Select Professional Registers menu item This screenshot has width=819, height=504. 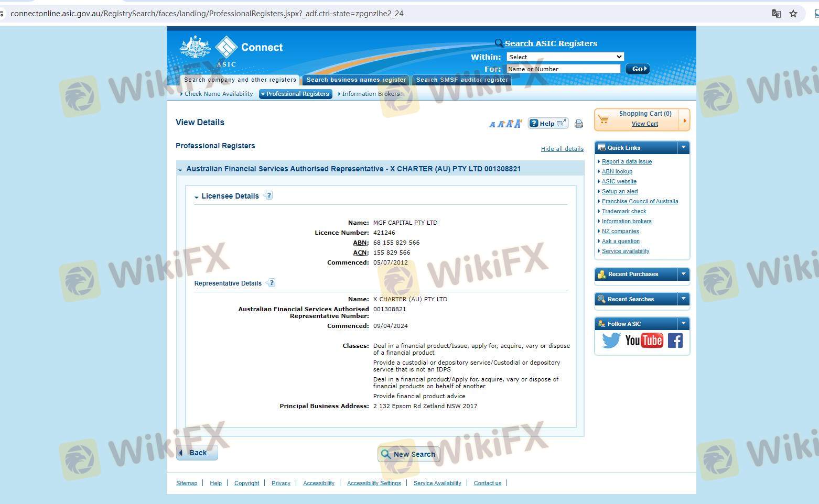pos(296,94)
